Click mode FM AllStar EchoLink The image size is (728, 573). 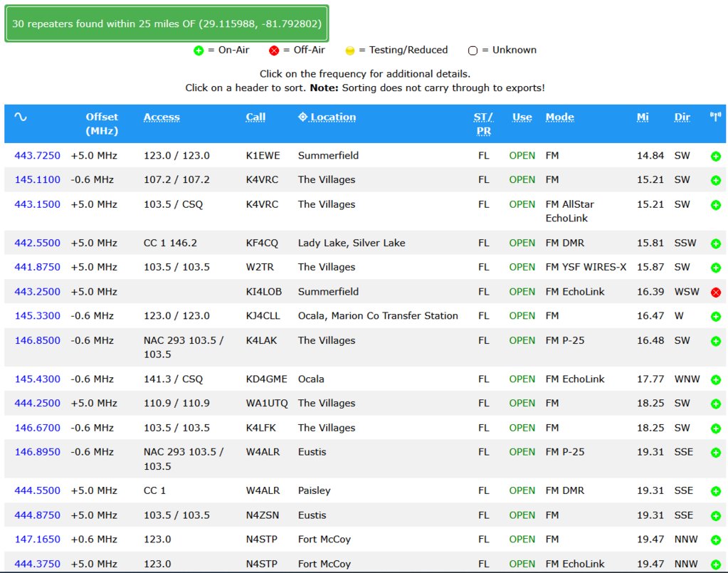pos(570,211)
